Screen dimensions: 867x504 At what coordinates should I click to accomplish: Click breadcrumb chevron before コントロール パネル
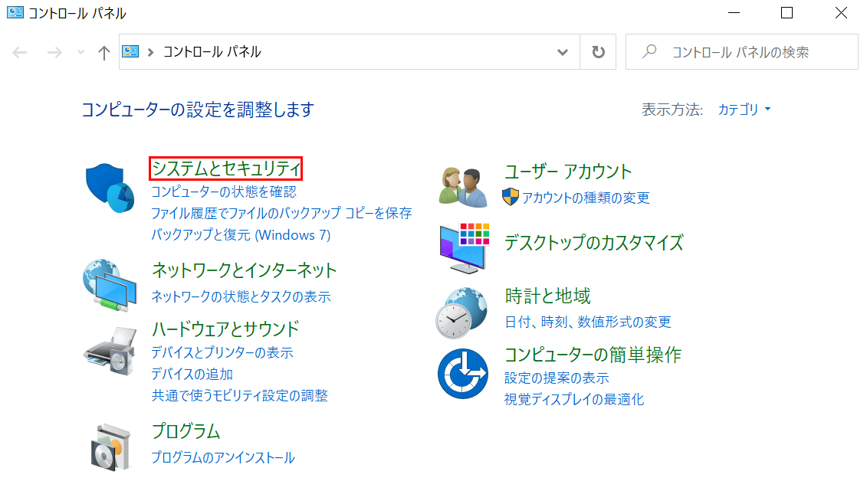(x=150, y=52)
